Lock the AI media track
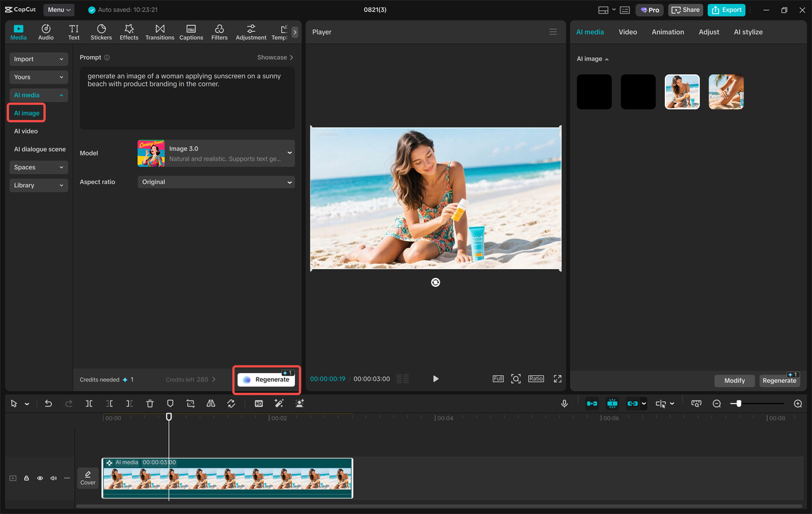812x514 pixels. tap(25, 478)
